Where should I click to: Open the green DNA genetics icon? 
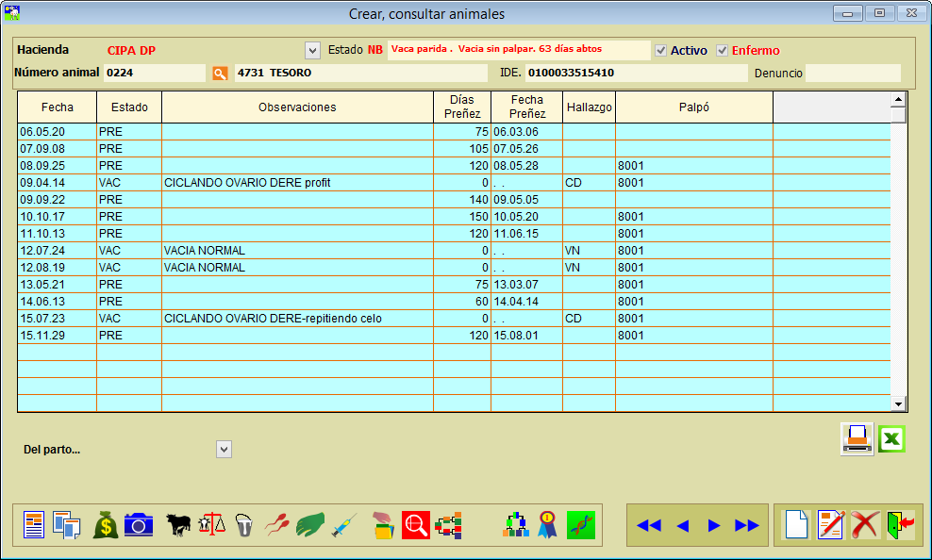point(581,524)
